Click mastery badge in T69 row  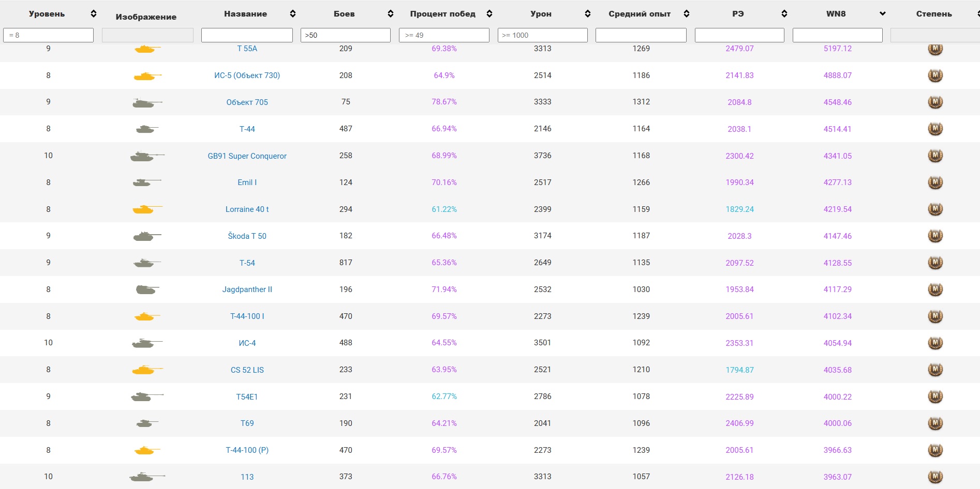pos(935,423)
